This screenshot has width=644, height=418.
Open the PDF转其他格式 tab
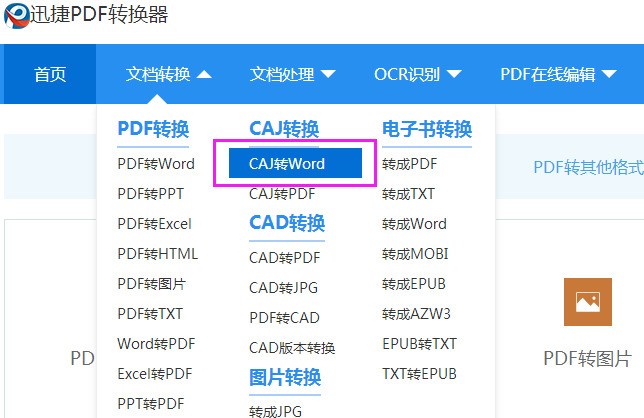[589, 167]
